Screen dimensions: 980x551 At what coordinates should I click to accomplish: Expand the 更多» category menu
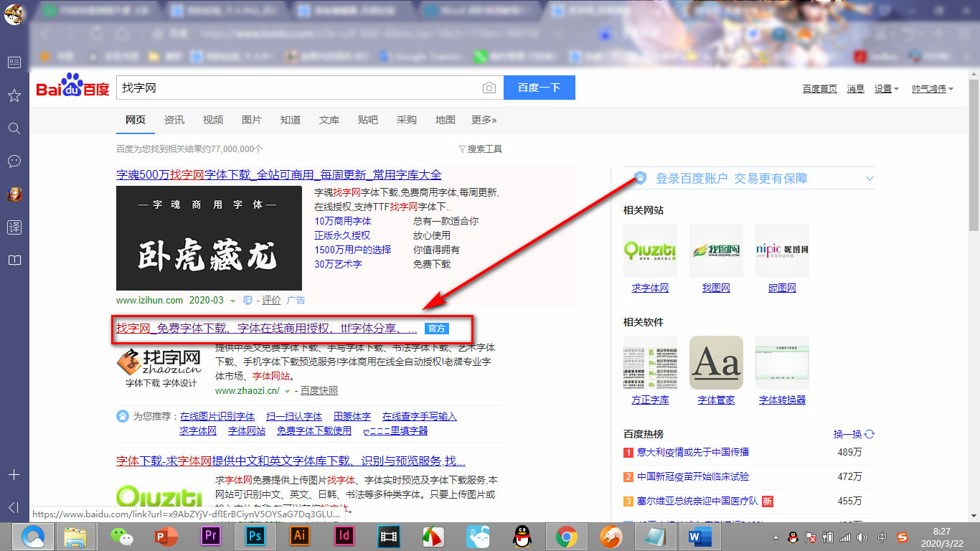coord(484,120)
